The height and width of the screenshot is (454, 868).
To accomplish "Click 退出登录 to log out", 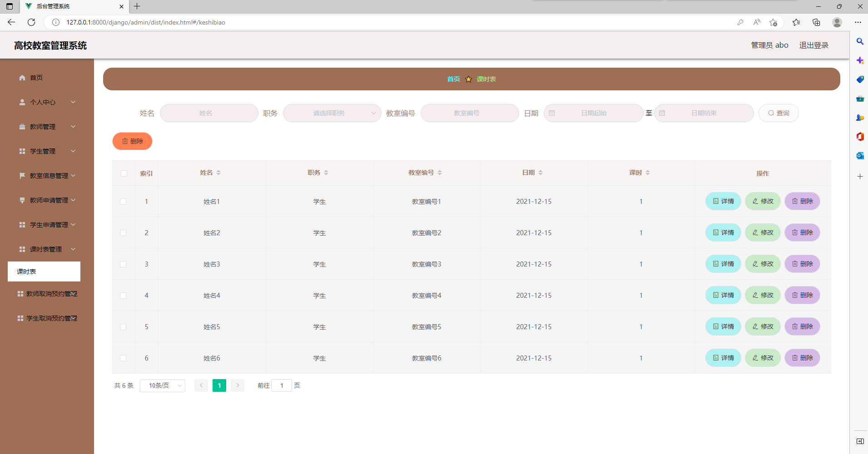I will coord(814,45).
